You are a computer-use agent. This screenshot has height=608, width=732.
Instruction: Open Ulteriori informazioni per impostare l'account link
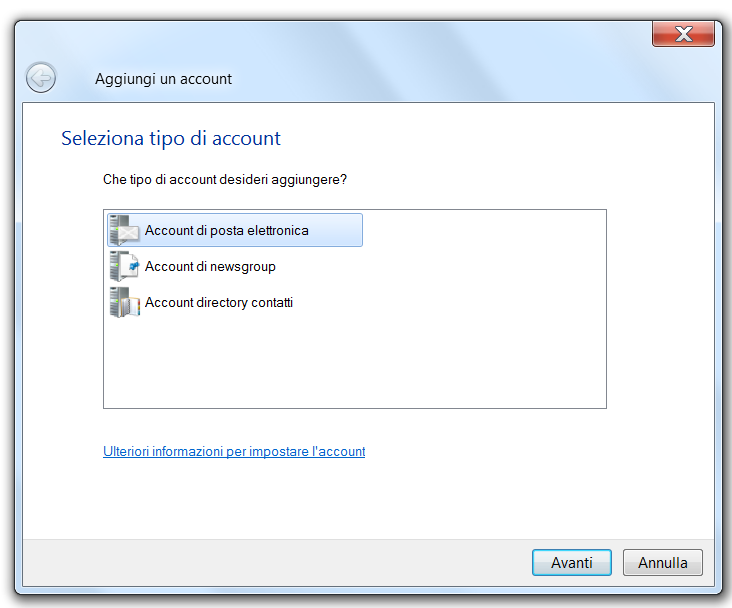pos(234,452)
